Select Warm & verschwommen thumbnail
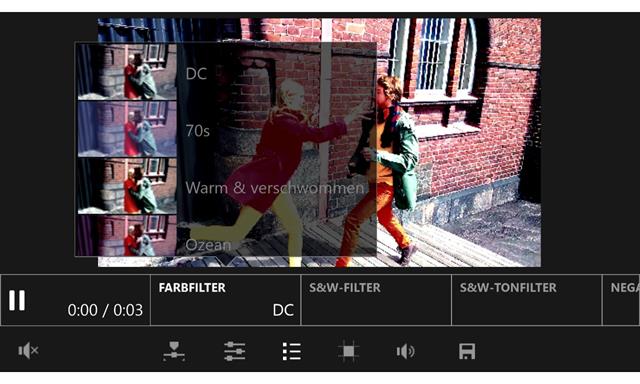 pyautogui.click(x=127, y=186)
